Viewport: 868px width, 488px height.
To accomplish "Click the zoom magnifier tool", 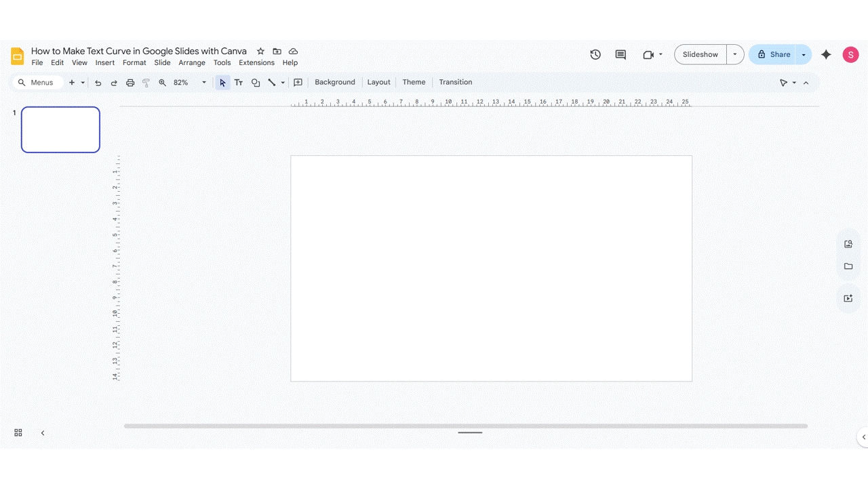I will 162,83.
